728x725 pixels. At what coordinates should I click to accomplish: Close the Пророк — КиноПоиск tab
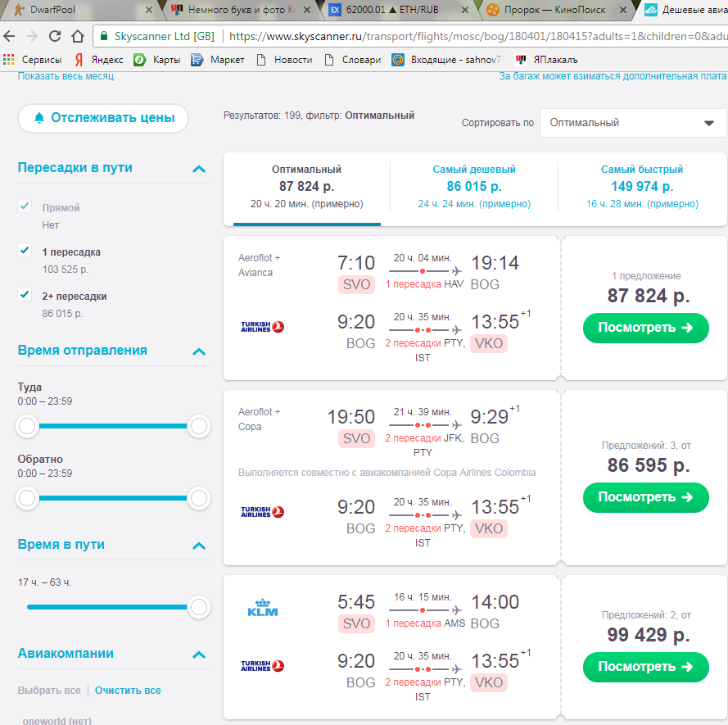[623, 10]
